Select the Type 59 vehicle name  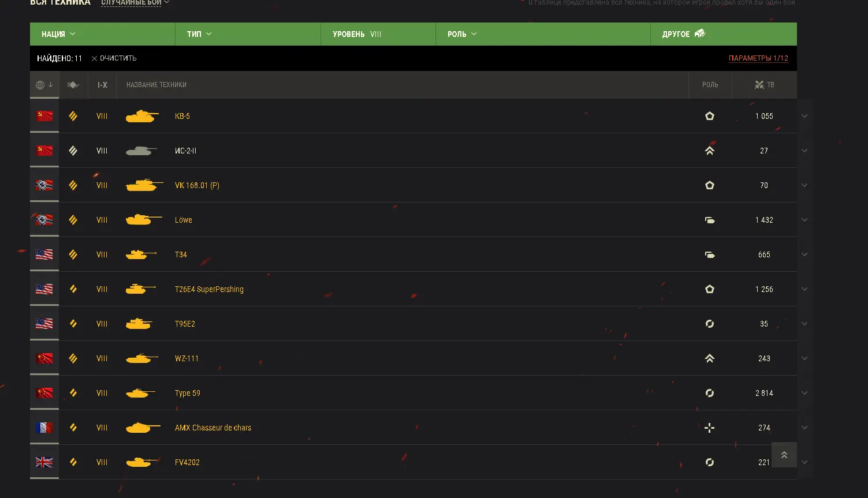pyautogui.click(x=188, y=393)
